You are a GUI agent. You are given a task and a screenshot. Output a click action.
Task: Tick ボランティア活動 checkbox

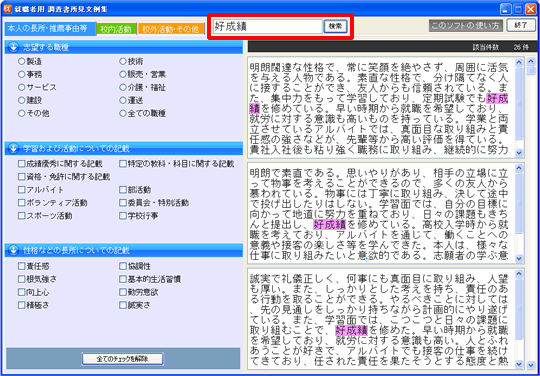(22, 203)
